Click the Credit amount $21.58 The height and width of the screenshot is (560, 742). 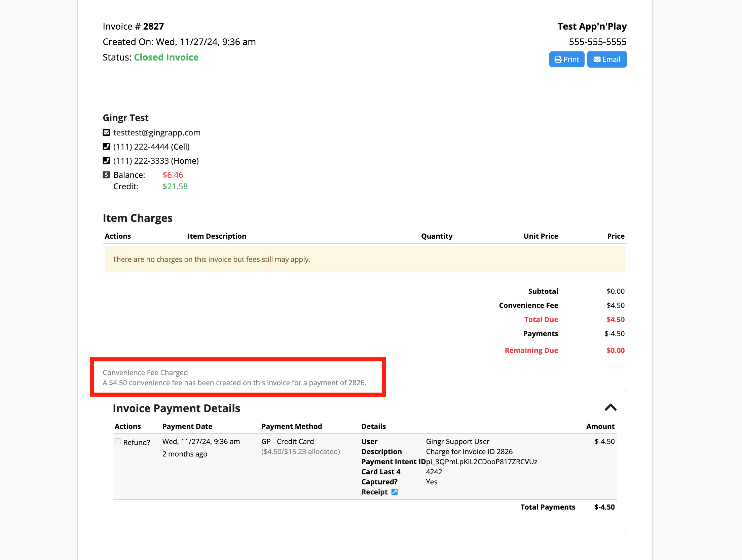(175, 186)
